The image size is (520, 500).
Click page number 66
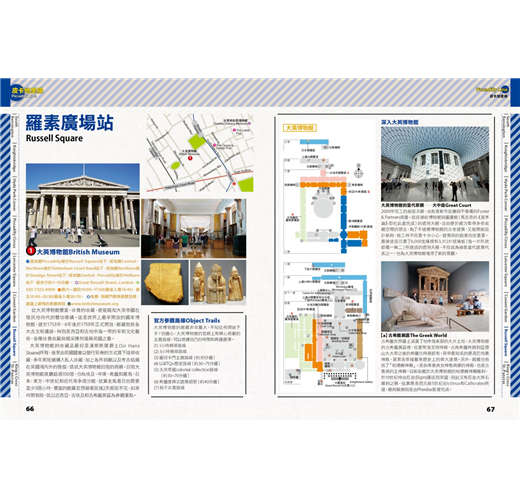(x=30, y=409)
